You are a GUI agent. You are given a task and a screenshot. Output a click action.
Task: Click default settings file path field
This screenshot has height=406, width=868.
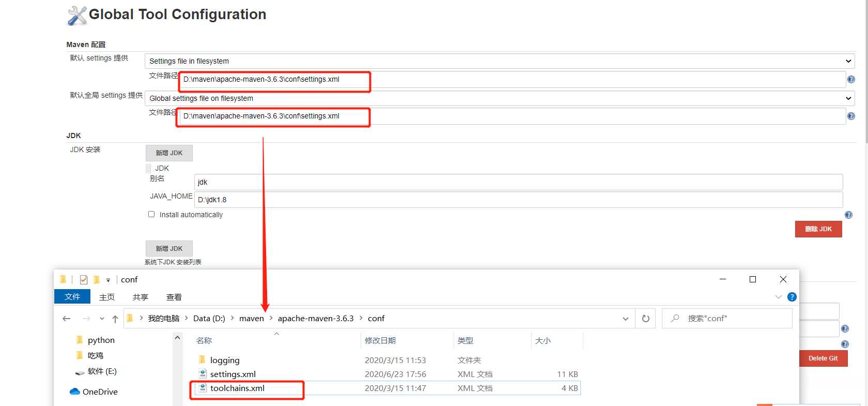click(x=512, y=80)
